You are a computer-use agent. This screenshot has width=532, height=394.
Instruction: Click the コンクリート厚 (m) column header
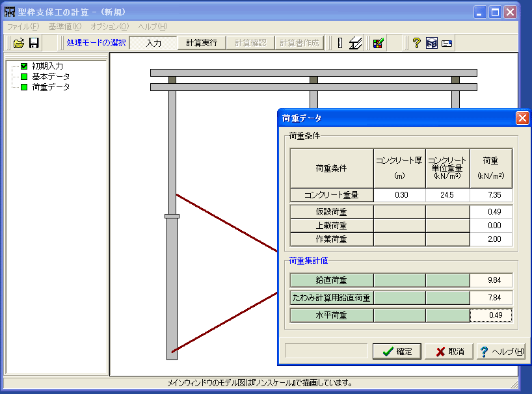(399, 168)
